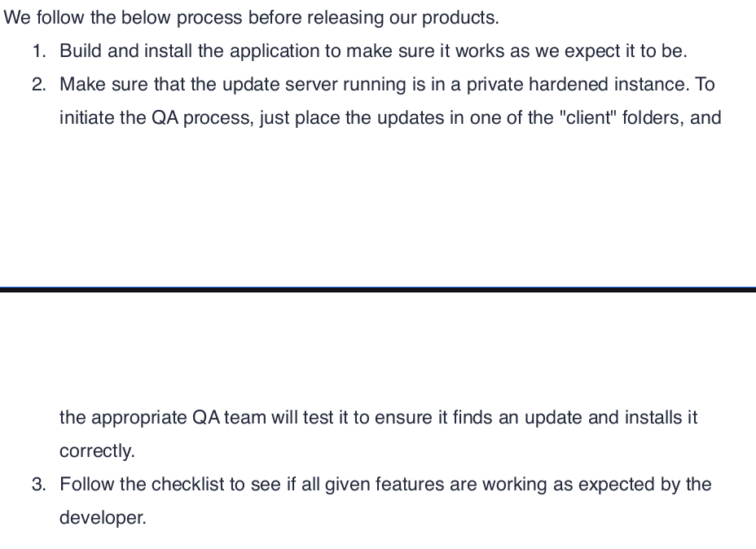Click the word "products." in first line
Image resolution: width=756 pixels, height=549 pixels.
[460, 18]
